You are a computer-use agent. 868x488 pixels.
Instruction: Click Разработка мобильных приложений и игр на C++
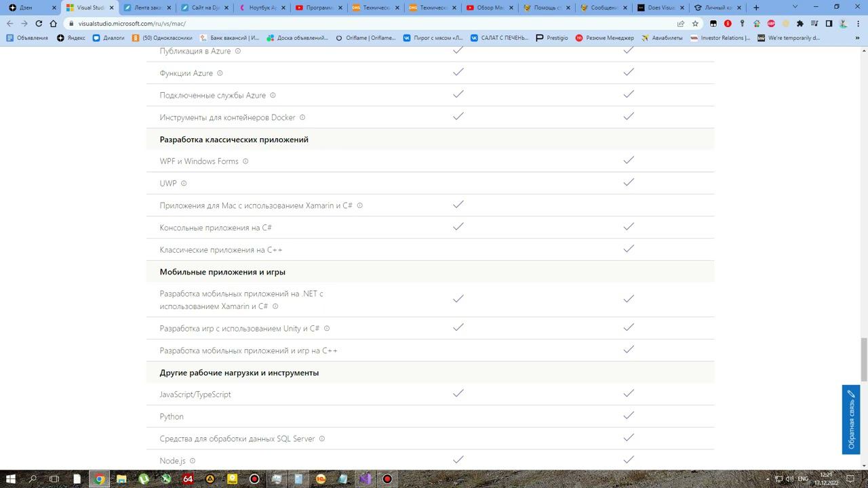248,351
